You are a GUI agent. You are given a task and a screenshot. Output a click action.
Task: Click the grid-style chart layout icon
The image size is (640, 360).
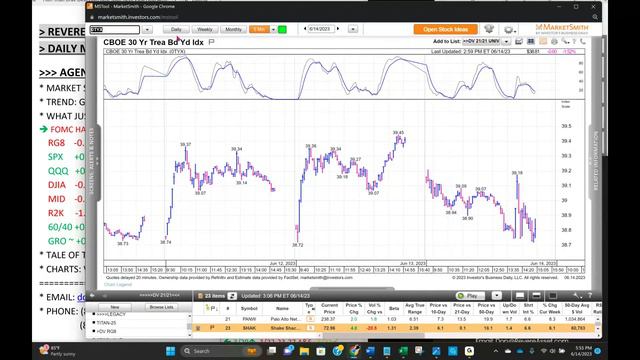531,42
